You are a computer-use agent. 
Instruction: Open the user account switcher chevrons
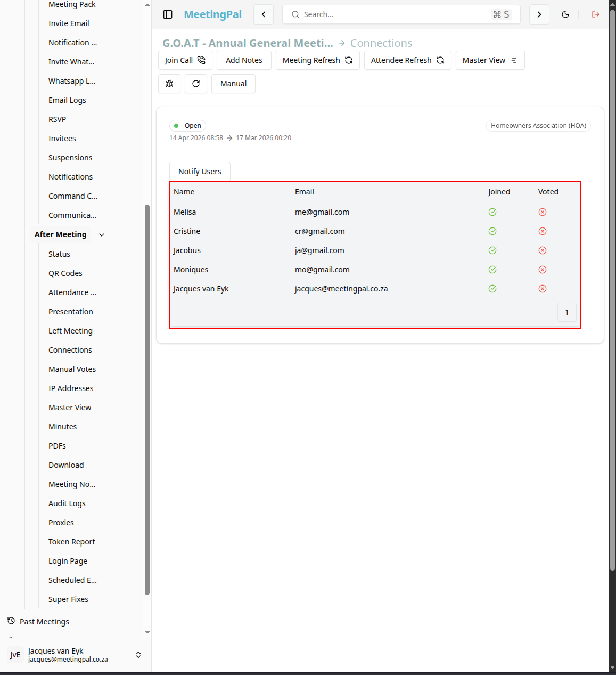pos(138,655)
